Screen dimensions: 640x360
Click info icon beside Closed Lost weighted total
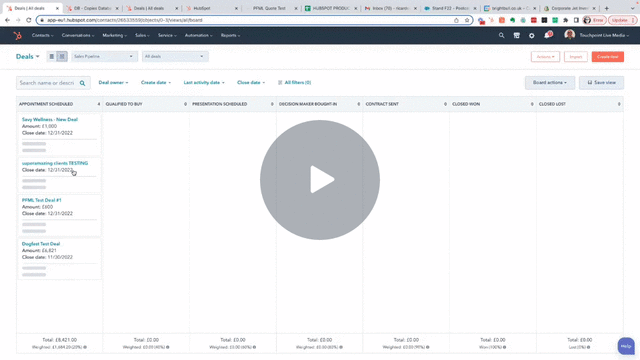588,347
